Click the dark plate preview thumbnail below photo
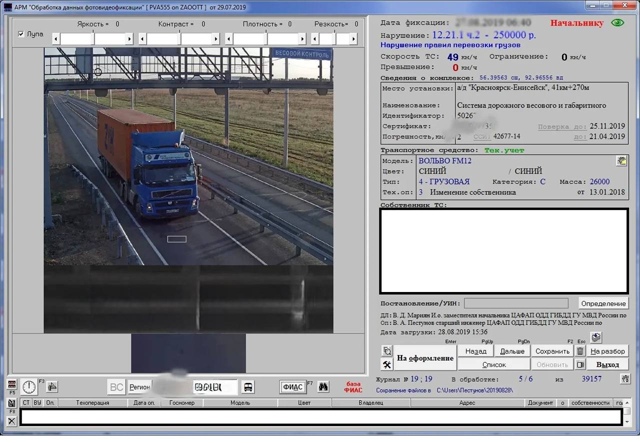The width and height of the screenshot is (640, 443). point(189,353)
